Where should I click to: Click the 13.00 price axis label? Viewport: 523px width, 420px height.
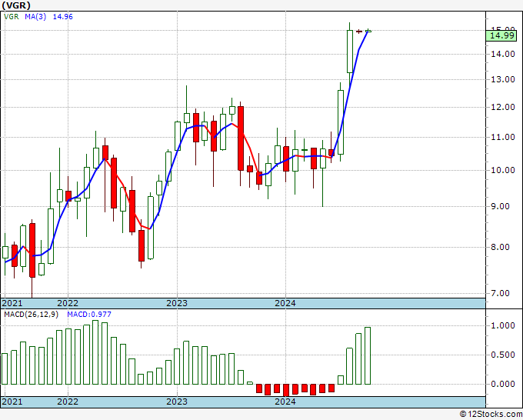[x=503, y=79]
